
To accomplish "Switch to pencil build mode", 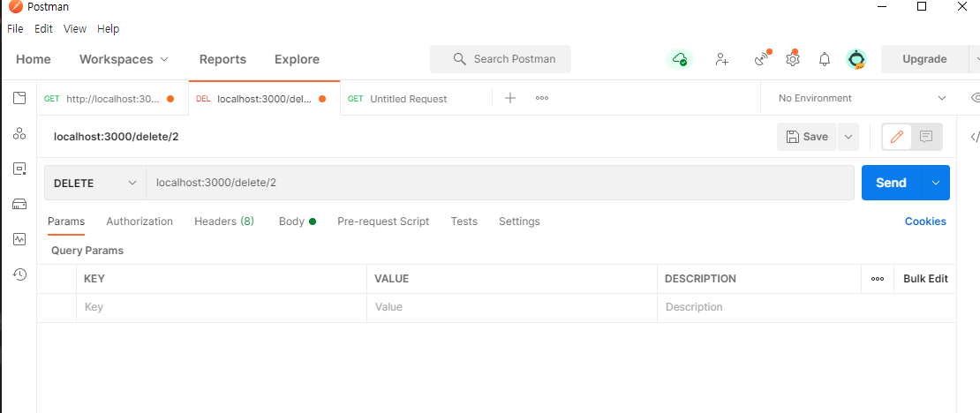I will pos(897,137).
